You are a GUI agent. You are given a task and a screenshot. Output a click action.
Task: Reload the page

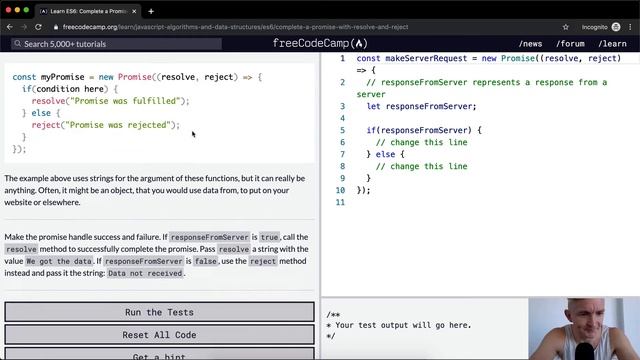click(38, 27)
